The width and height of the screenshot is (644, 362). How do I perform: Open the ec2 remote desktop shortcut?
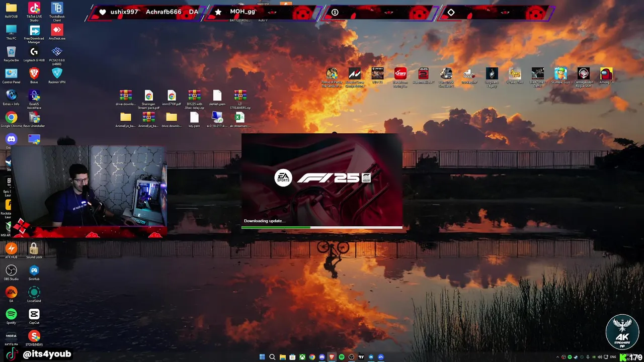(217, 120)
